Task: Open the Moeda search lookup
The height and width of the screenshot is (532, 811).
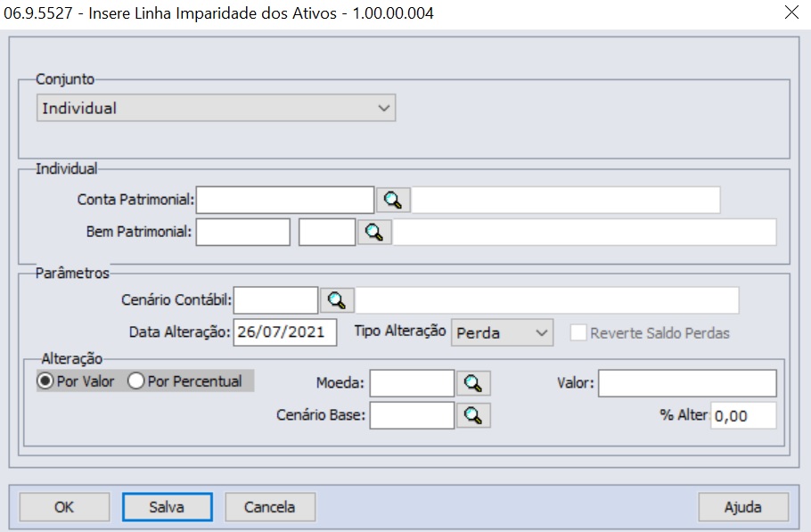Action: [473, 383]
